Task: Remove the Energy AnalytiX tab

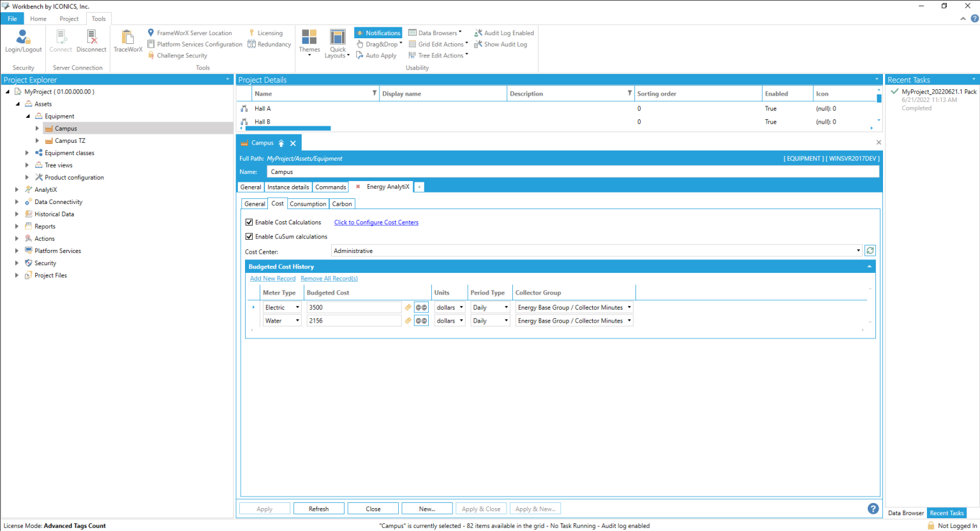Action: click(x=358, y=187)
